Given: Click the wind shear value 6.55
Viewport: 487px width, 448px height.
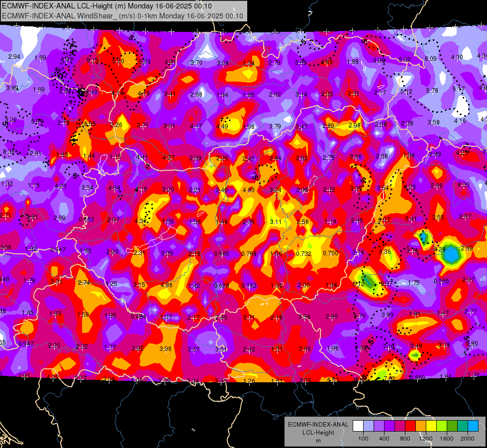Looking at the screenshot, I should pyautogui.click(x=90, y=124).
